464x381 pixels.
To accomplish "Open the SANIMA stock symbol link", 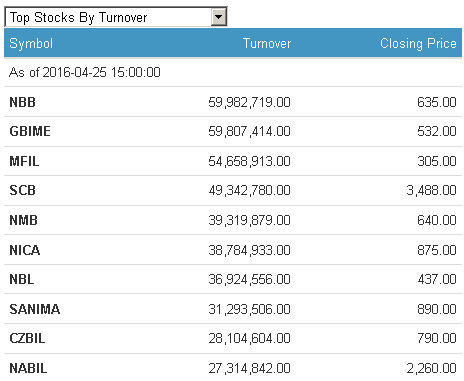I will [35, 309].
